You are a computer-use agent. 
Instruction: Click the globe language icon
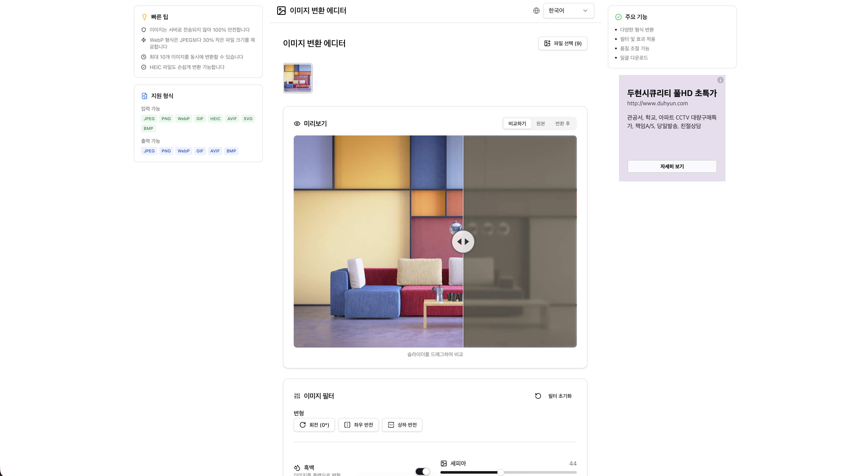(x=536, y=11)
